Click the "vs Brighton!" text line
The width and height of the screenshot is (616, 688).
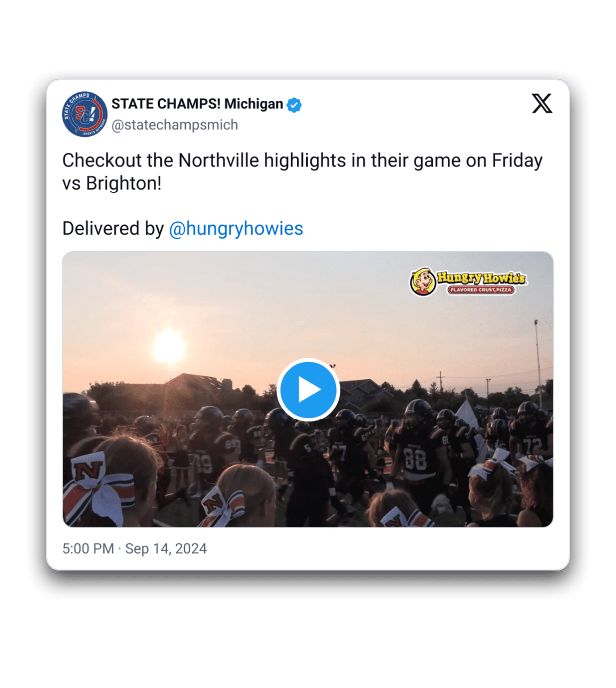point(112,183)
